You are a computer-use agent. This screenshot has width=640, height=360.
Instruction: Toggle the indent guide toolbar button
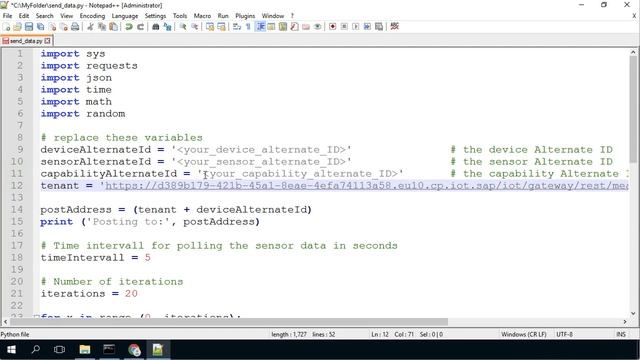point(260,27)
